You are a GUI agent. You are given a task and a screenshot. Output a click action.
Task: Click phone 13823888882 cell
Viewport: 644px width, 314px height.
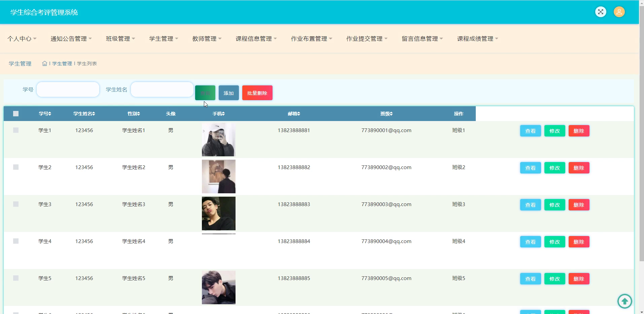pyautogui.click(x=294, y=167)
